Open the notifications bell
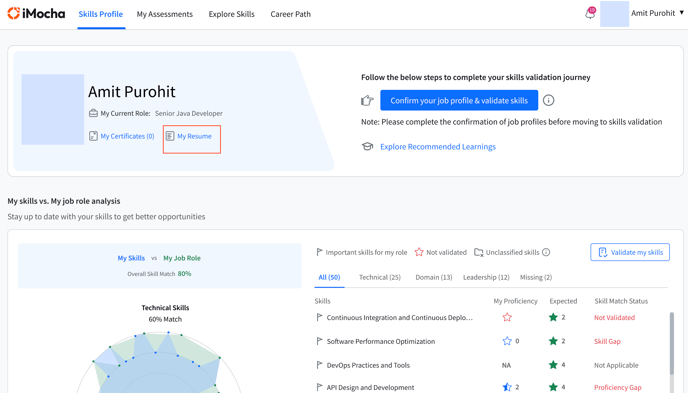The width and height of the screenshot is (688, 393). click(590, 14)
